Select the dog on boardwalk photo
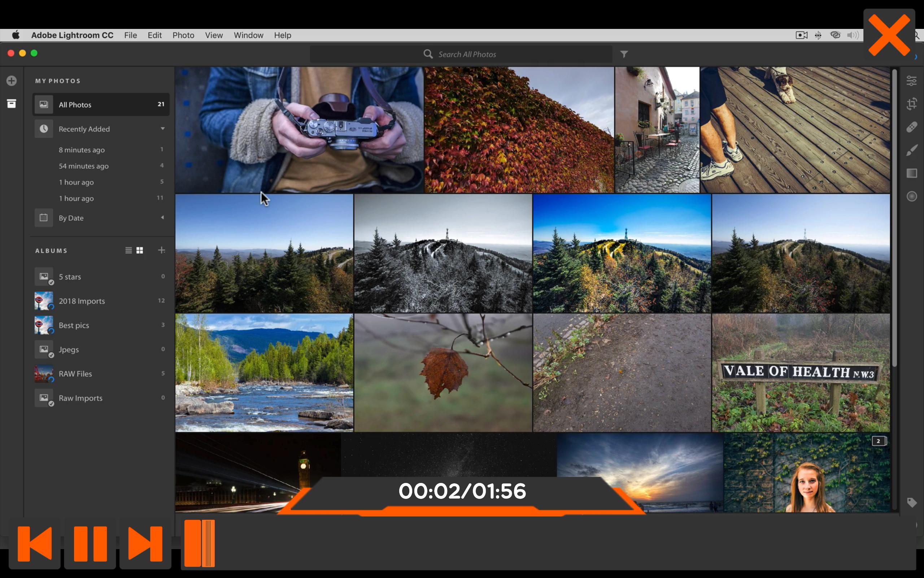The image size is (924, 578). pos(796,130)
